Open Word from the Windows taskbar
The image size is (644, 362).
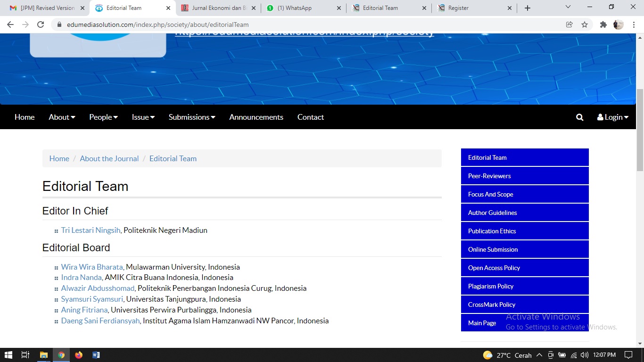(x=96, y=355)
